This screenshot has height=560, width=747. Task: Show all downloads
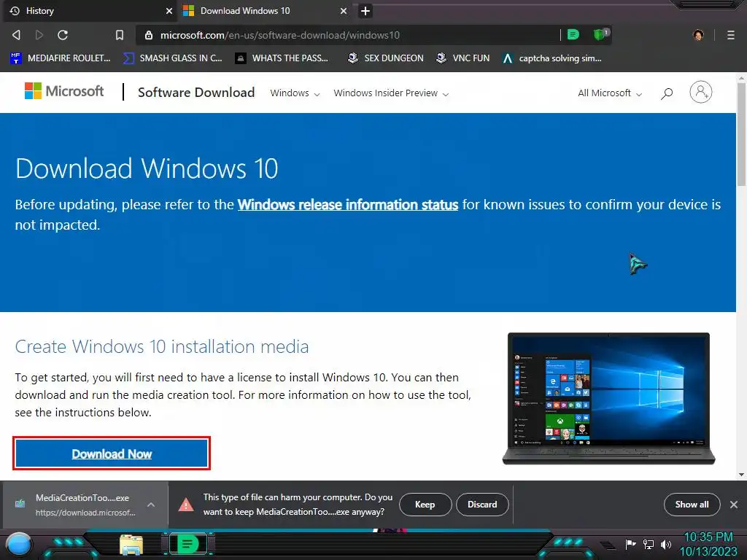692,505
